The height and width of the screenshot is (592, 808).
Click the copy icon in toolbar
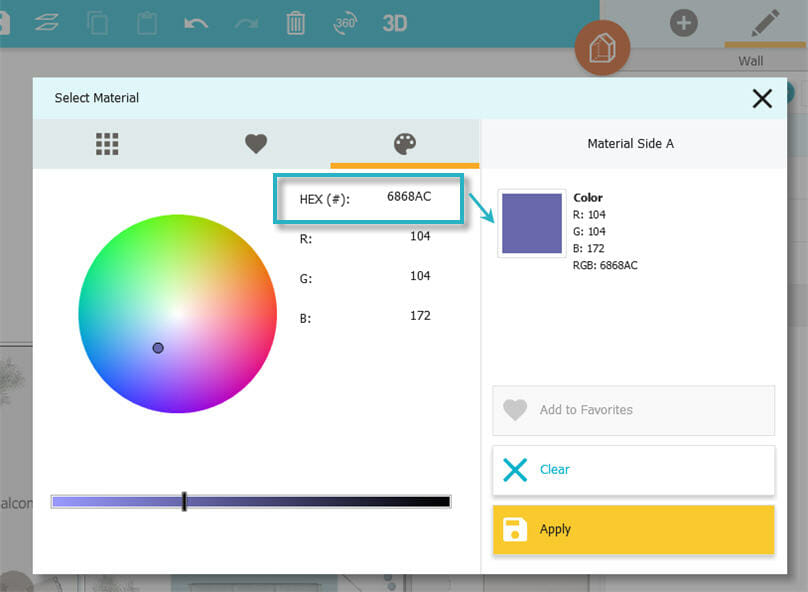pyautogui.click(x=97, y=22)
